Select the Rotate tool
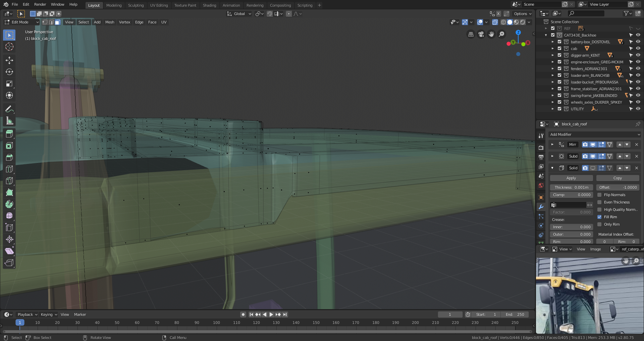Screen dimensions: 644x341 pos(9,72)
